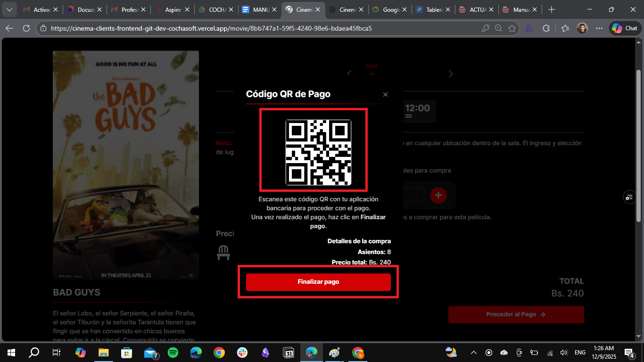Click the red plus seat increment button
The width and height of the screenshot is (644, 362).
(438, 195)
